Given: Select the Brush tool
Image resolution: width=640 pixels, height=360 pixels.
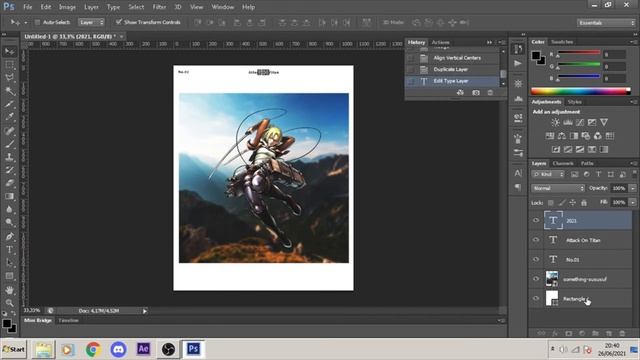Looking at the screenshot, I should click(x=9, y=143).
